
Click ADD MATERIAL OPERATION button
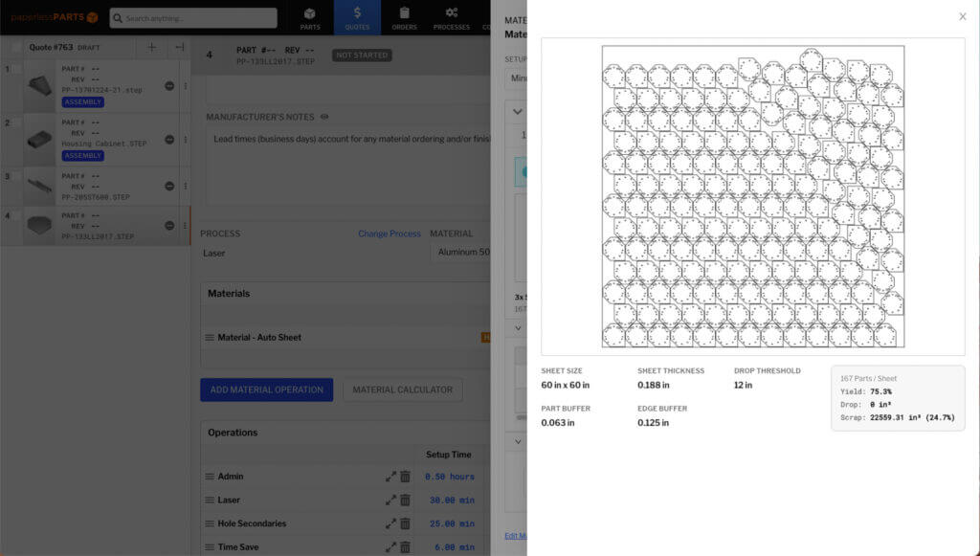266,389
